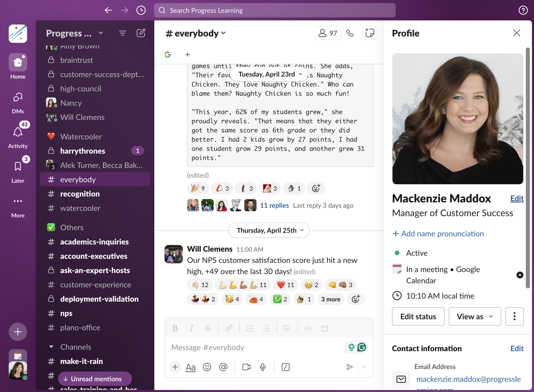
Task: Toggle the red heart reaction with 11
Action: click(285, 285)
